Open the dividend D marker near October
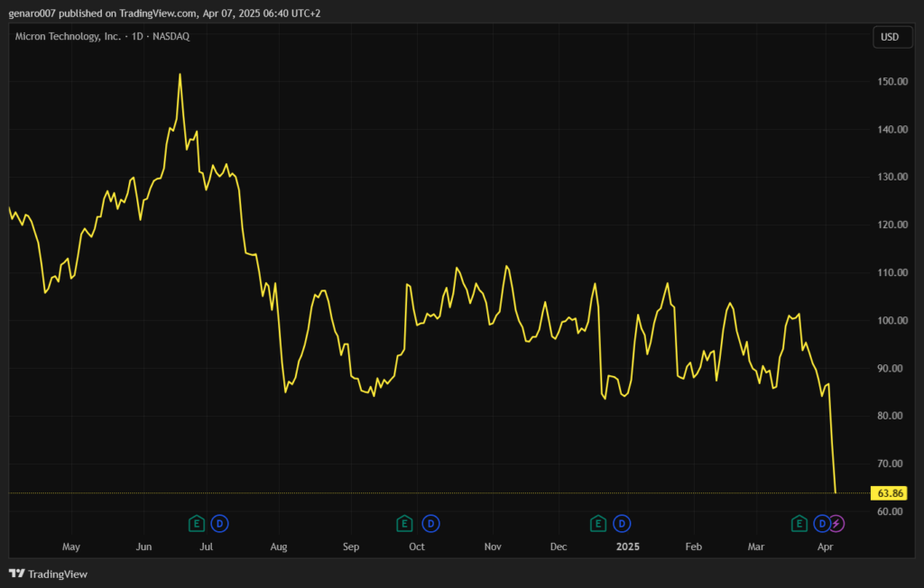The height and width of the screenshot is (588, 924). [x=430, y=523]
